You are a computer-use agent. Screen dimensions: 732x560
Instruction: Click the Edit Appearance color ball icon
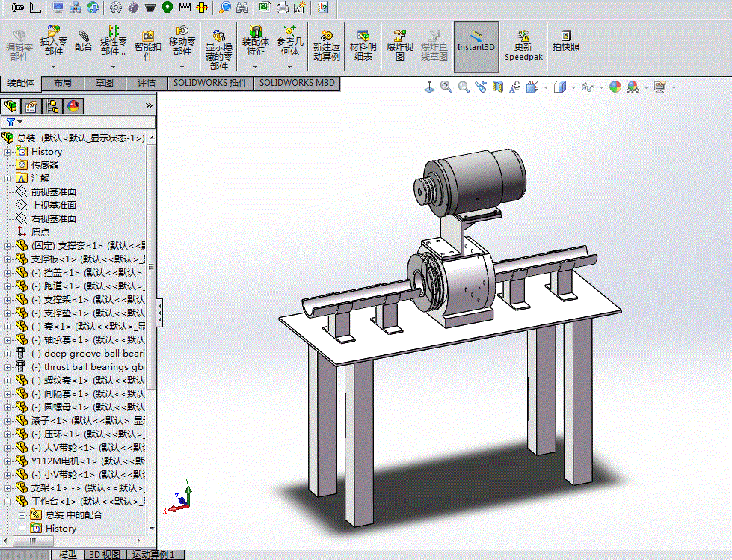click(615, 87)
